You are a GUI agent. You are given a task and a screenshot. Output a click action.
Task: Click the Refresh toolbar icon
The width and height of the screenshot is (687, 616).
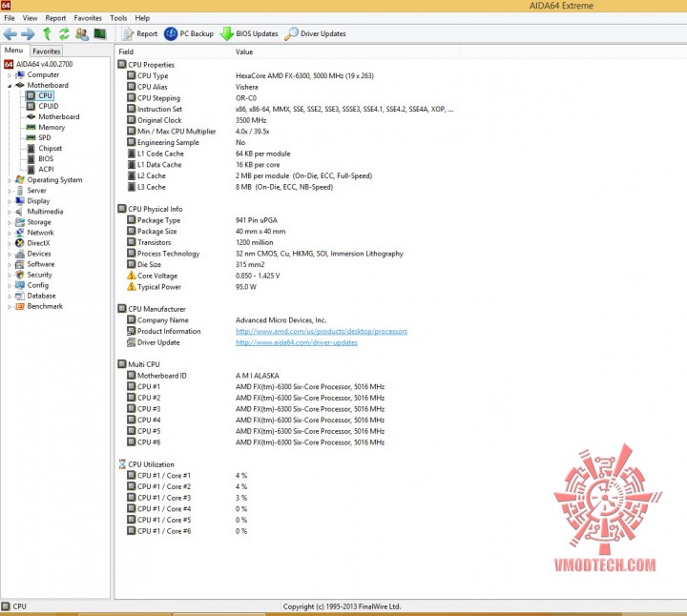pos(64,33)
